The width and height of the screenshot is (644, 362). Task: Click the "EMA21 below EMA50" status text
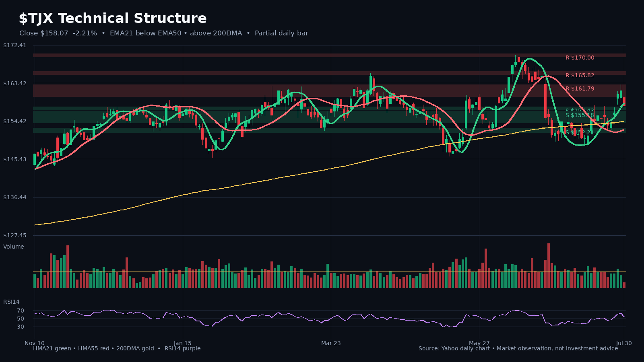146,33
